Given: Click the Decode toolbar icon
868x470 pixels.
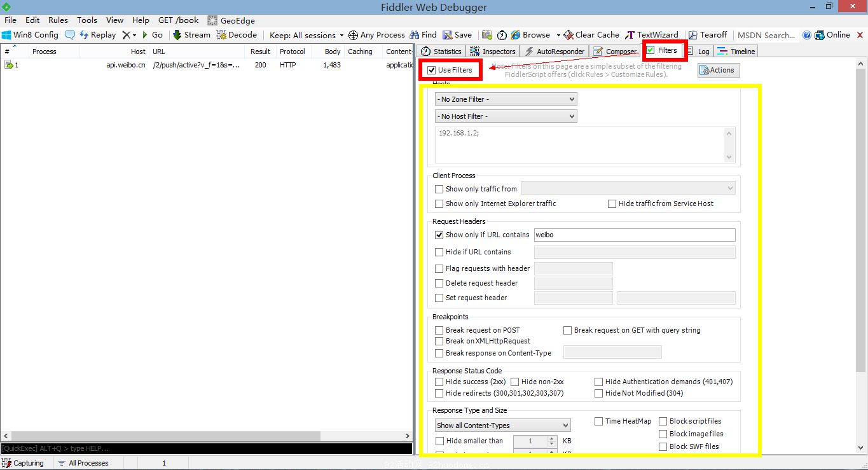Looking at the screenshot, I should (221, 35).
